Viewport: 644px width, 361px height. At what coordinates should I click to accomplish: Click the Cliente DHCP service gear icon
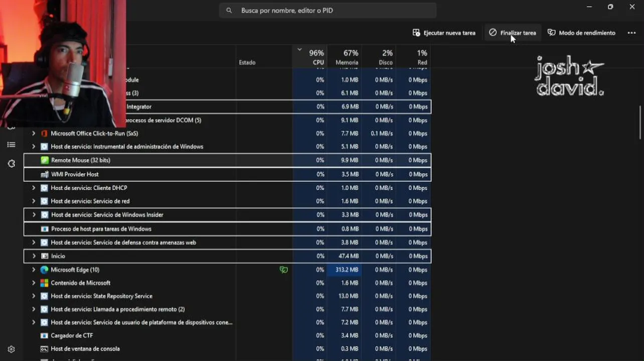click(44, 188)
